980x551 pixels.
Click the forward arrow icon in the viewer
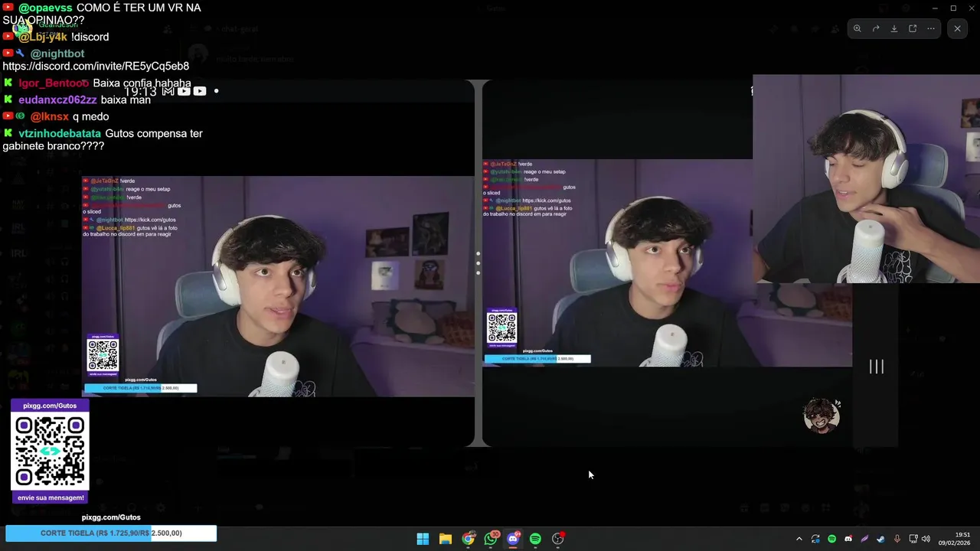876,28
